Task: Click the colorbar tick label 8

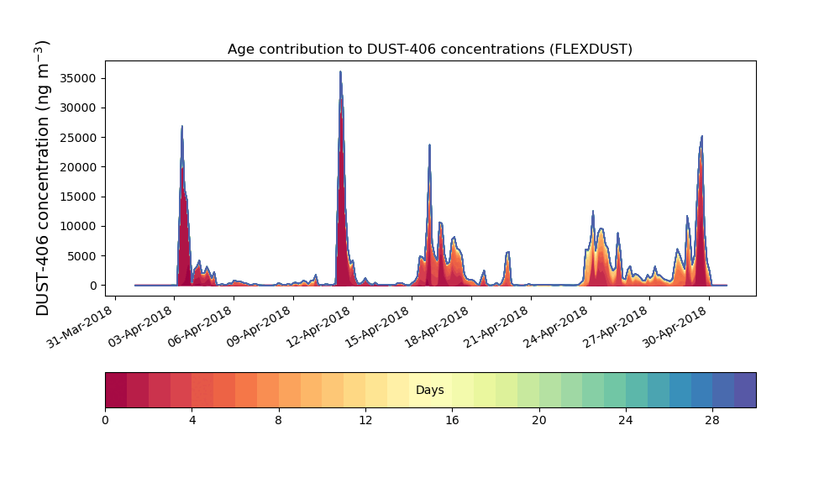Action: point(279,421)
